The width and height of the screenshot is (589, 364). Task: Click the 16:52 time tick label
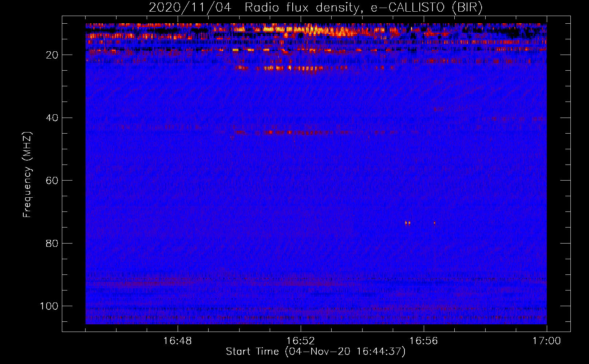301,341
